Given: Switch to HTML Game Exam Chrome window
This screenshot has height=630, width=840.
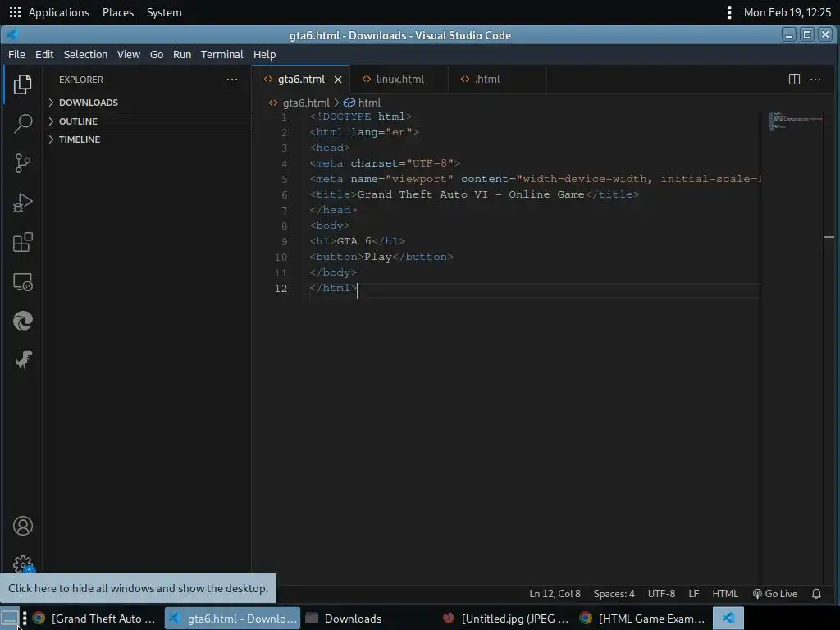Looking at the screenshot, I should tap(642, 619).
